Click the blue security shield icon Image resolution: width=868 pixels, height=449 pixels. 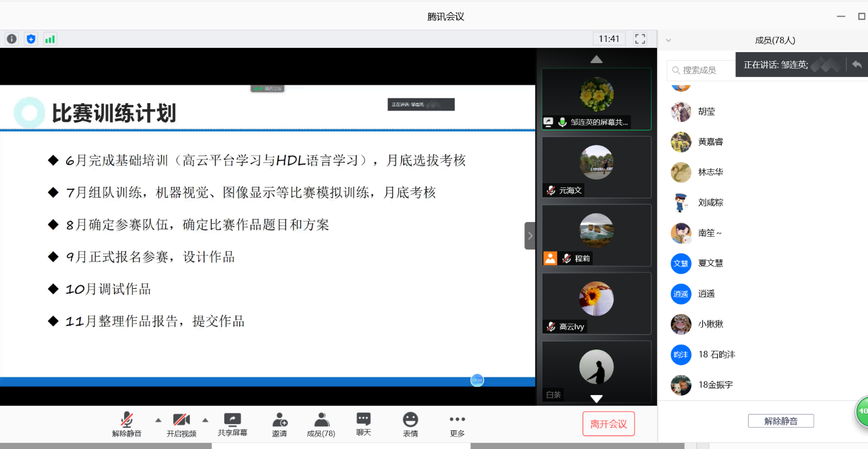pyautogui.click(x=31, y=39)
